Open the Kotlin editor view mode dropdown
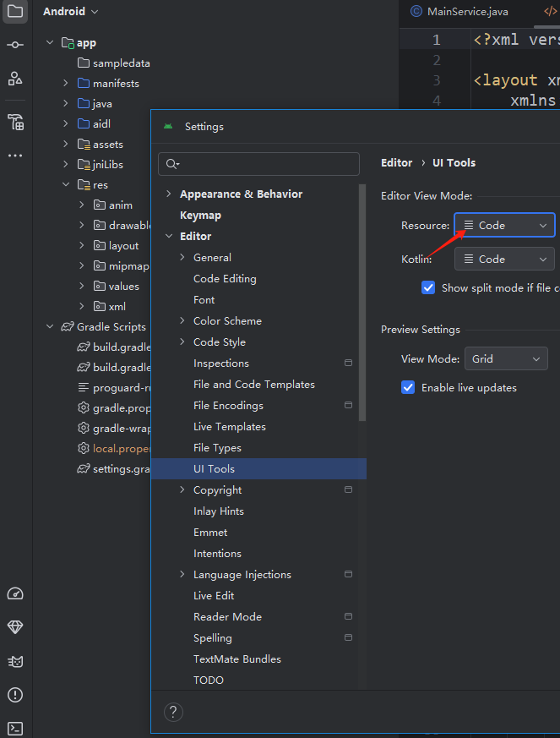 (504, 259)
